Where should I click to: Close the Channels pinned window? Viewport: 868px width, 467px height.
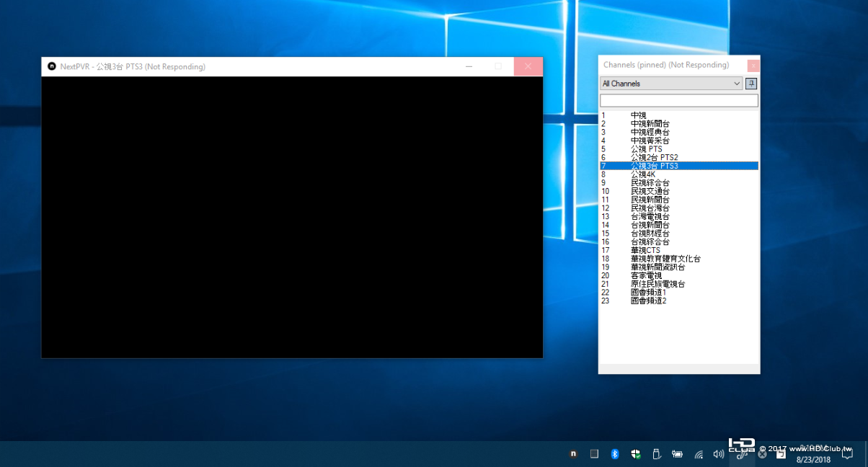753,66
